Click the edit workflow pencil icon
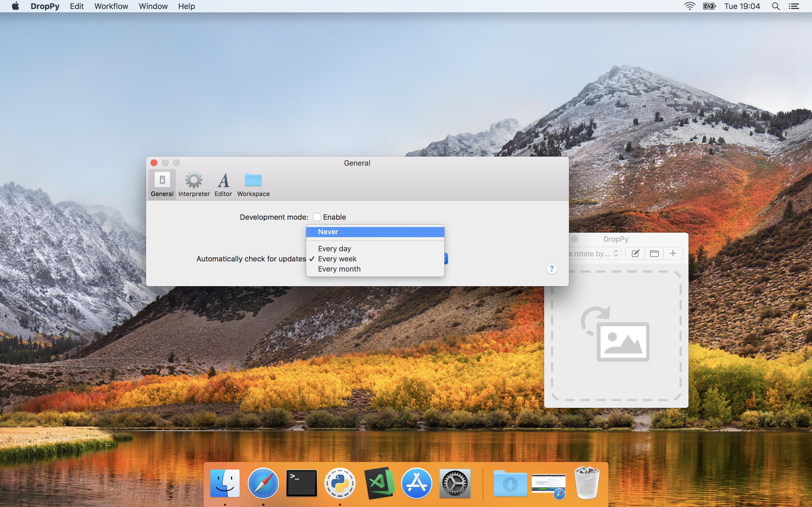The image size is (812, 507). (635, 253)
